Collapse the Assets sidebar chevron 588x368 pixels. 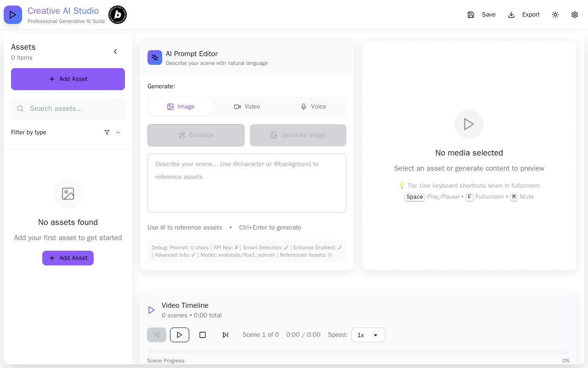coord(115,52)
